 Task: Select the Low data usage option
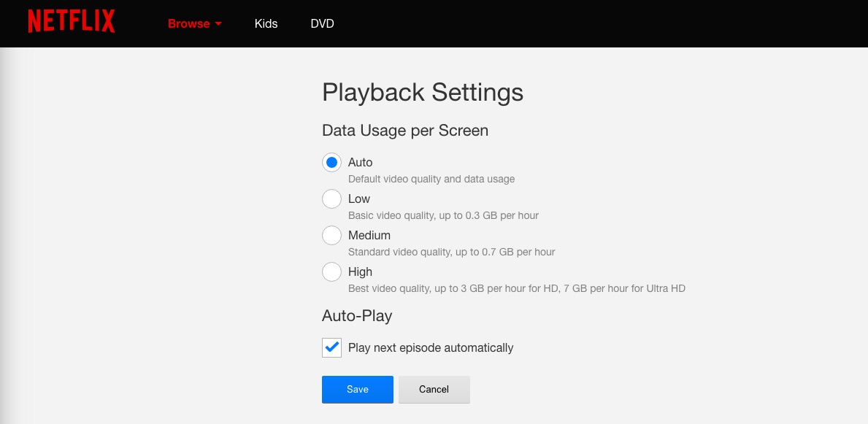332,198
